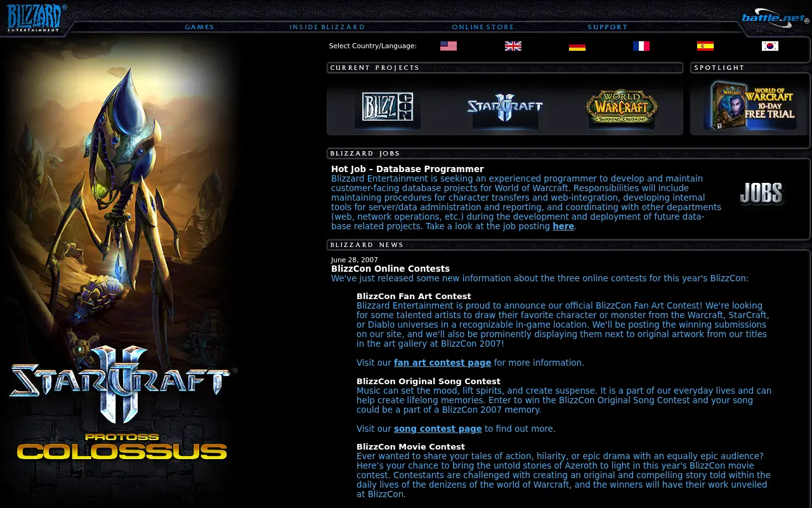
Task: Open the BlizzCon project logo
Action: pos(388,108)
